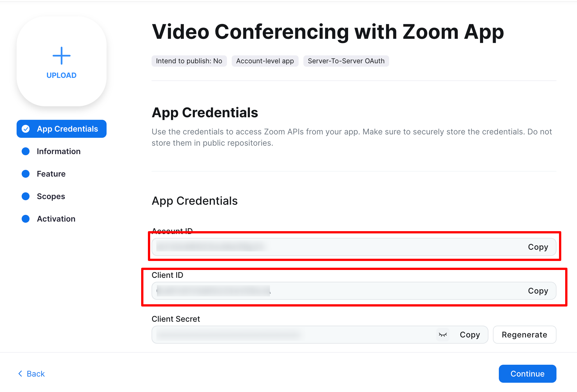This screenshot has height=392, width=577.
Task: Click the Information step bullet icon
Action: coord(26,151)
